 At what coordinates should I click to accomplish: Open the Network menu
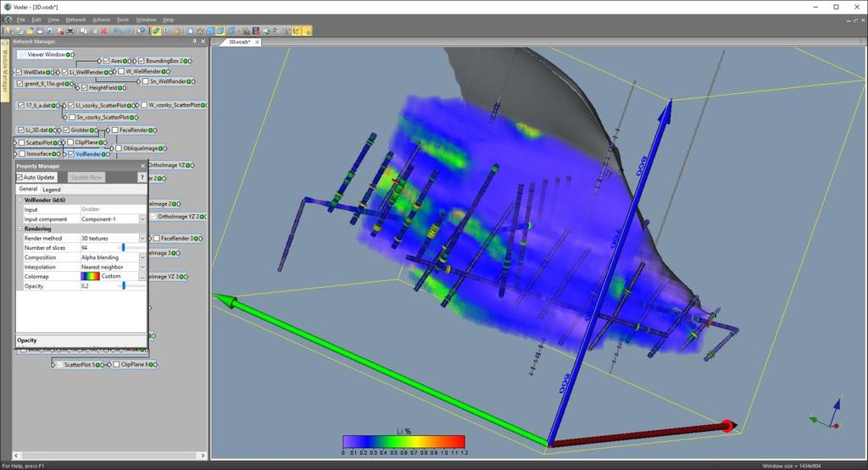click(x=75, y=19)
